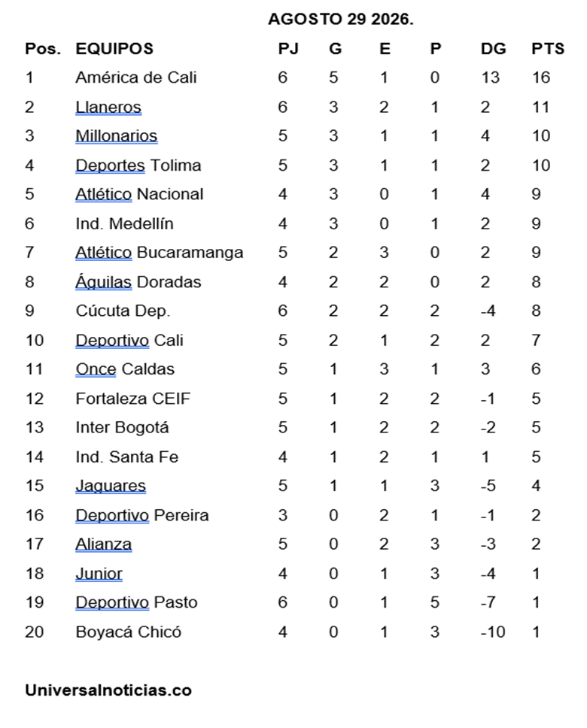Select Universalnoticias.co source text
587x728 pixels.
click(108, 690)
